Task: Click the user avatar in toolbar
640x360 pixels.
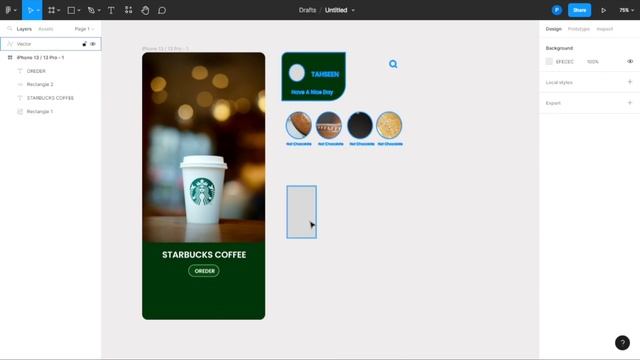Action: (x=557, y=10)
